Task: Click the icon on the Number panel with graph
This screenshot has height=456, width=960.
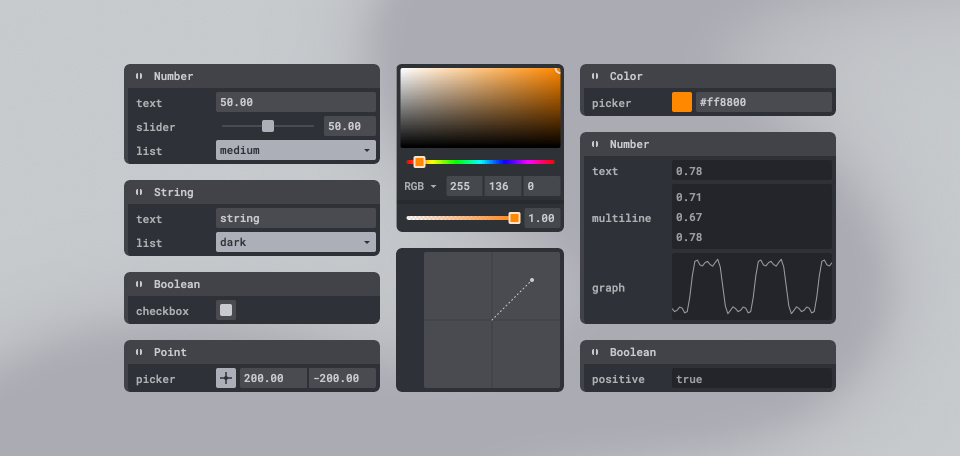Action: tap(595, 144)
